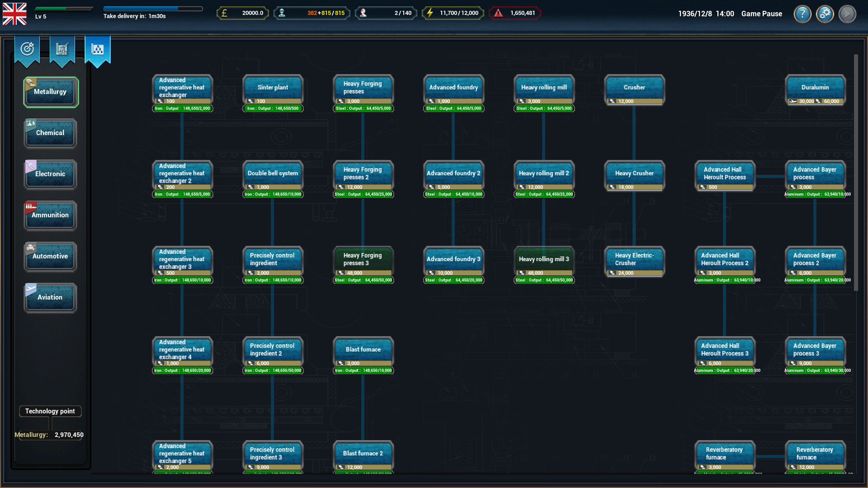This screenshot has height=488, width=868.
Task: Open the target objectives ribbon tab
Action: click(27, 49)
